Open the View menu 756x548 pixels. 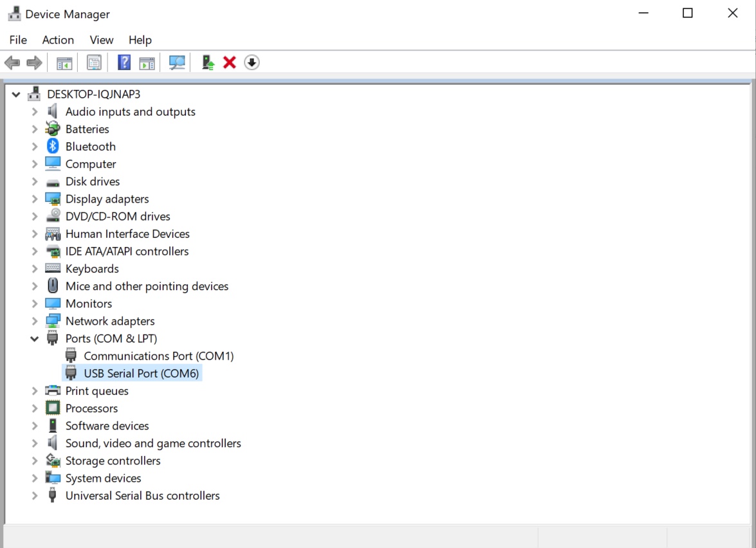[101, 39]
